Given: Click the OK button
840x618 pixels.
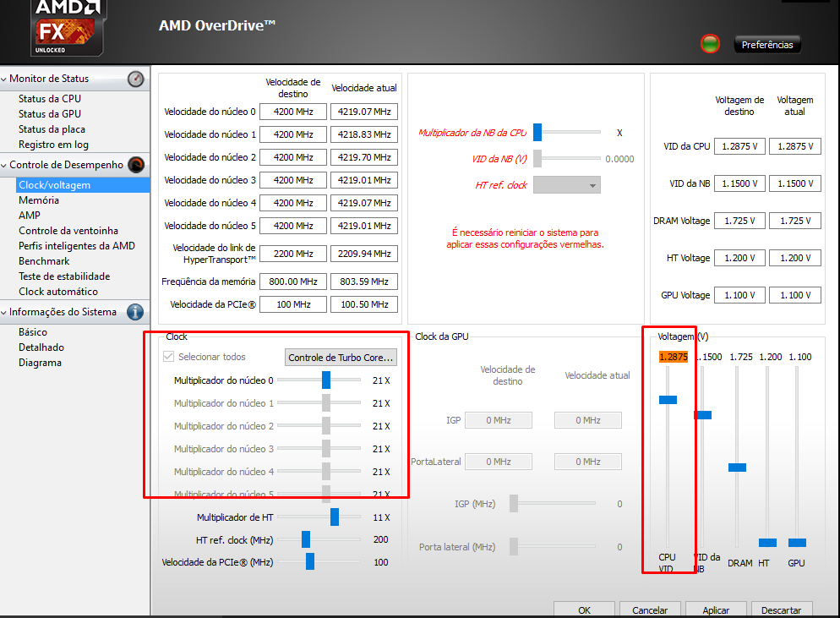Looking at the screenshot, I should click(584, 610).
